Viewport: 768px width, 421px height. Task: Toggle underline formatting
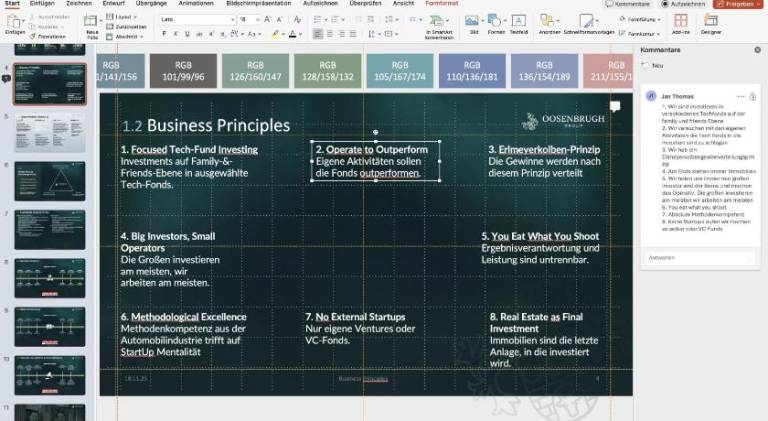(187, 34)
